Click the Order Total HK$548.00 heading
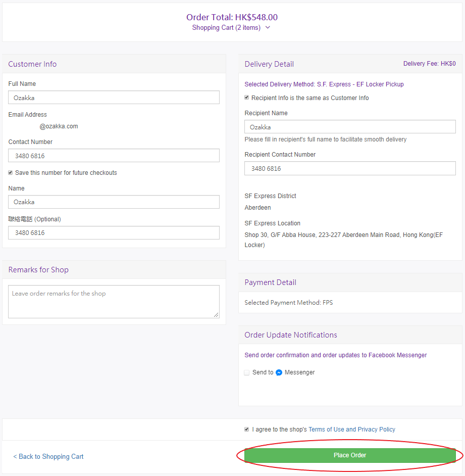This screenshot has height=476, width=465. [232, 17]
